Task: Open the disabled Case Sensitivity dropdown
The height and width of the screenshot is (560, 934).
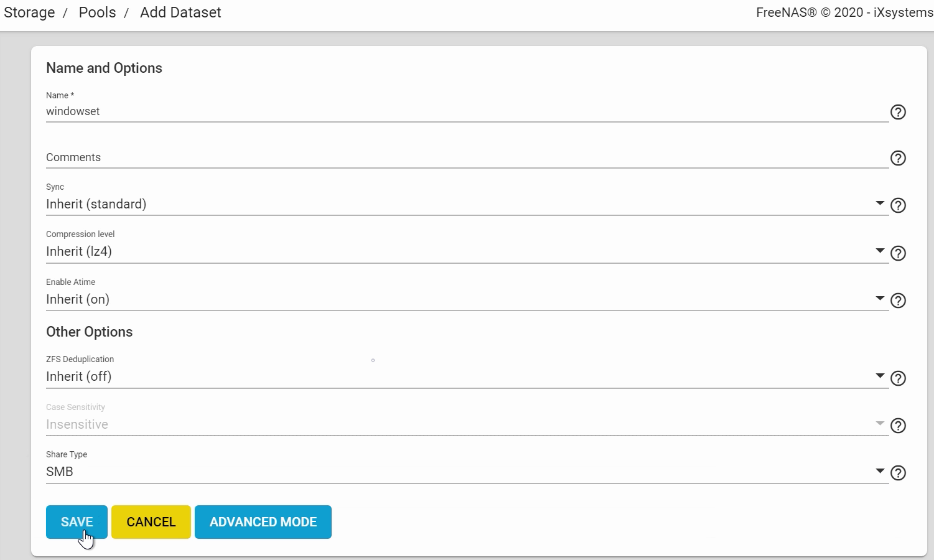Action: (x=467, y=424)
